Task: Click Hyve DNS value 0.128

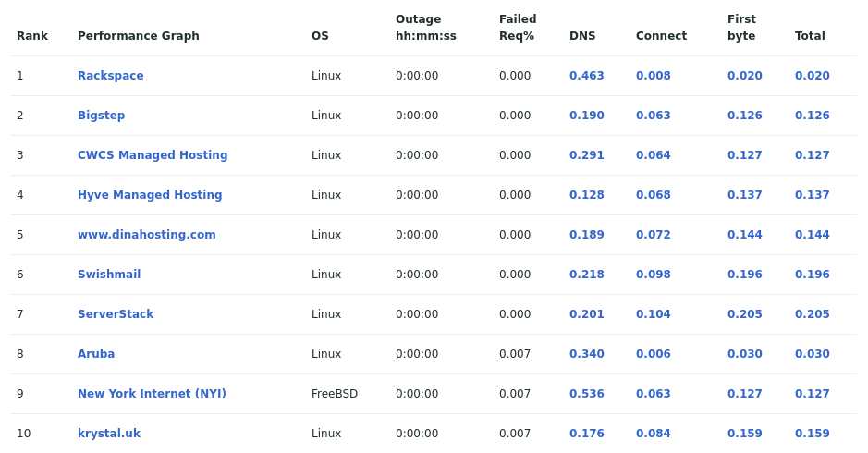Action: click(587, 195)
